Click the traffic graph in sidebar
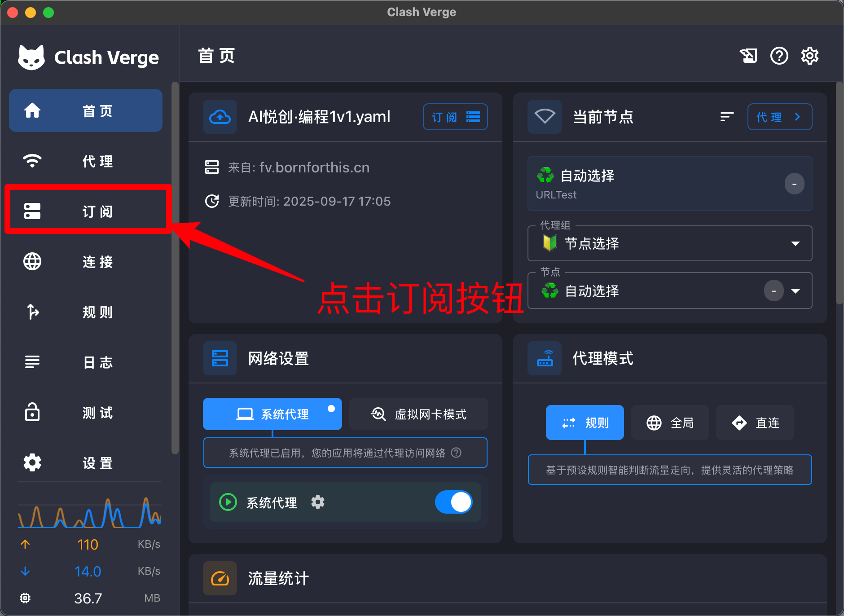This screenshot has width=844, height=616. [x=89, y=512]
